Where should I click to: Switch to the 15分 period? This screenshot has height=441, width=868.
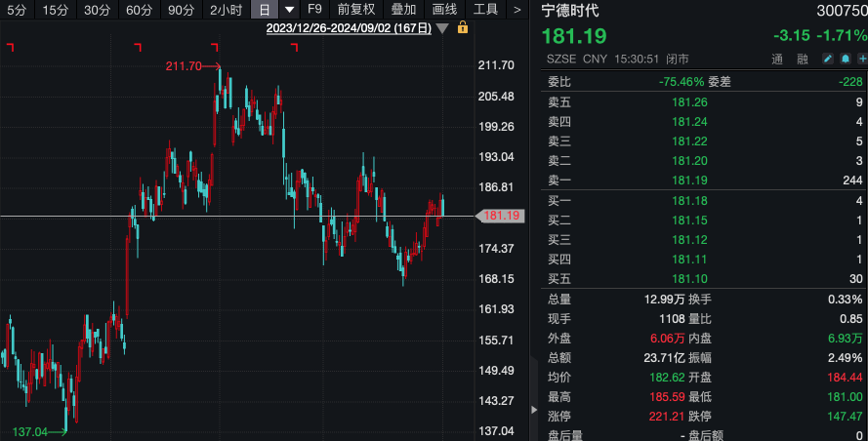click(56, 10)
